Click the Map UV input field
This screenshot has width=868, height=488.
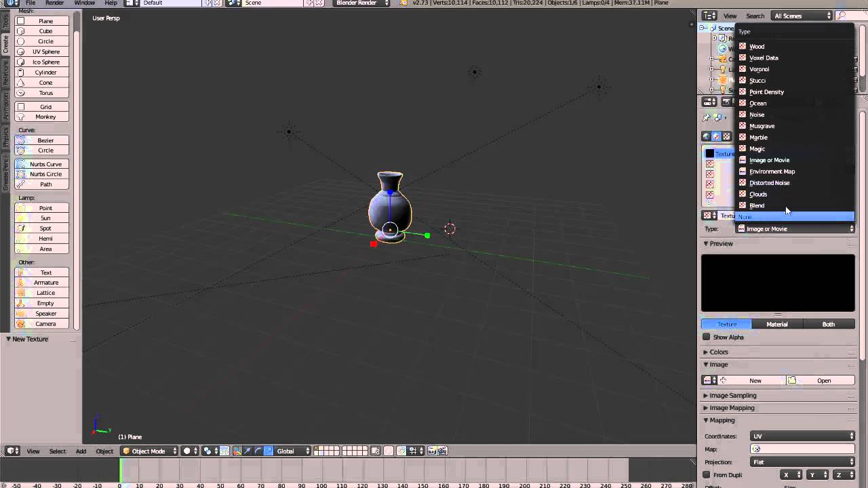pyautogui.click(x=802, y=449)
